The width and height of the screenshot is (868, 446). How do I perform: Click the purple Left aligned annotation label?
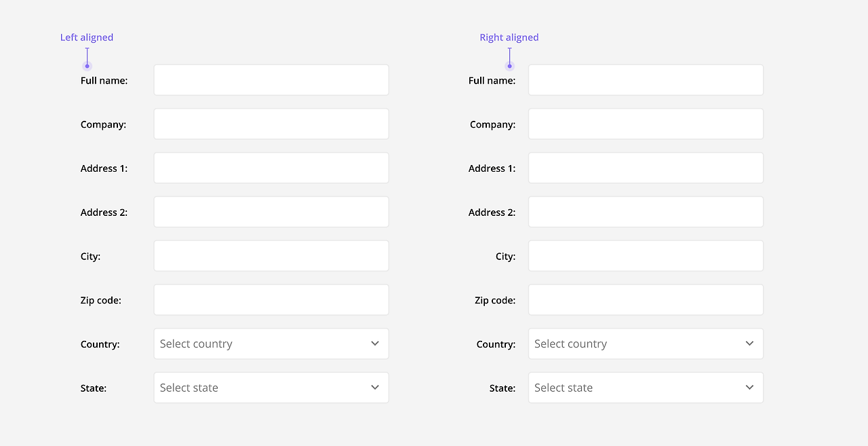tap(87, 37)
